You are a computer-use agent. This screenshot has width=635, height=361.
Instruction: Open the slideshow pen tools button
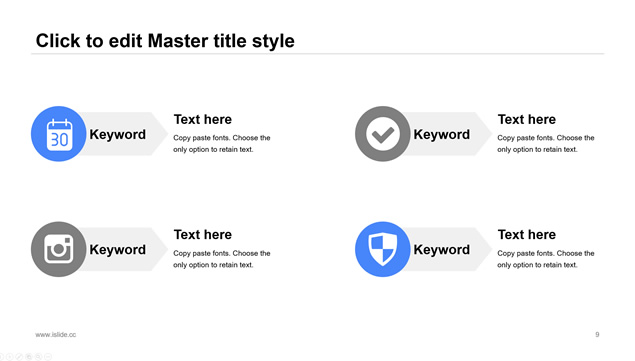[x=19, y=357]
